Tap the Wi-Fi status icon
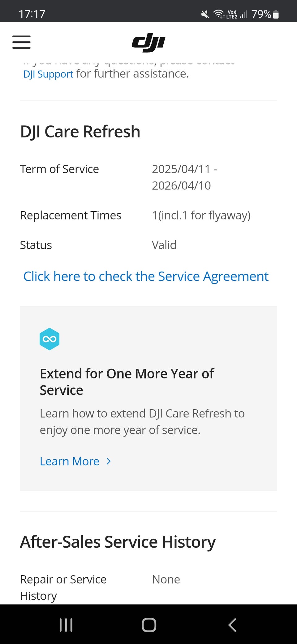This screenshot has height=644, width=297. pos(219,14)
